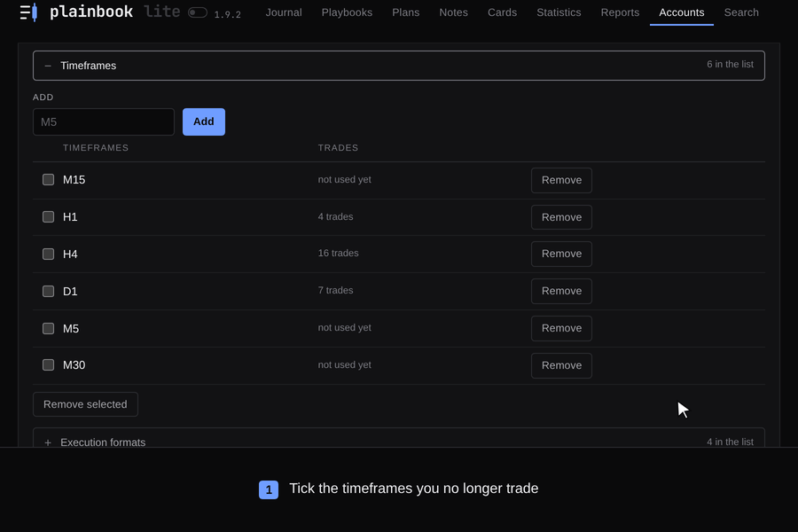The image size is (798, 532).
Task: Click the '7 trades' text for D1
Action: click(x=335, y=290)
